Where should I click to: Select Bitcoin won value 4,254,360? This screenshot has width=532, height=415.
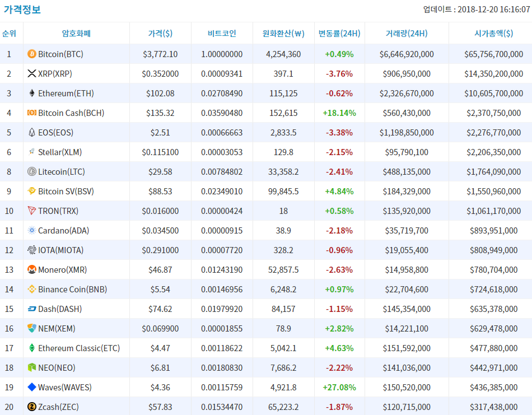(x=283, y=54)
